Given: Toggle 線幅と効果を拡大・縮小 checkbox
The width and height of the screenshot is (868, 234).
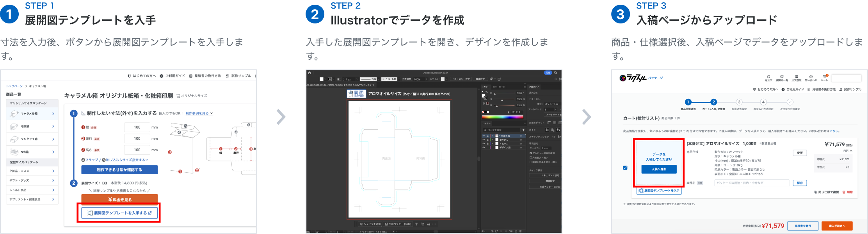Looking at the screenshot, I should tap(531, 162).
